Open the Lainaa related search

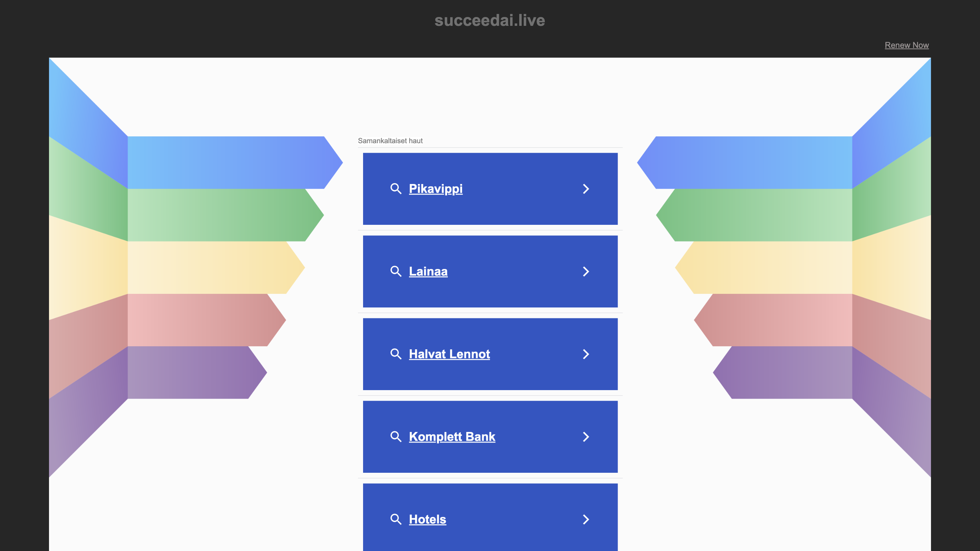428,271
